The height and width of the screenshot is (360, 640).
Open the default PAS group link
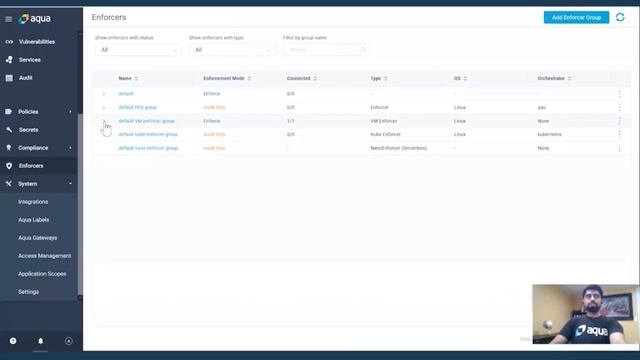pyautogui.click(x=138, y=107)
